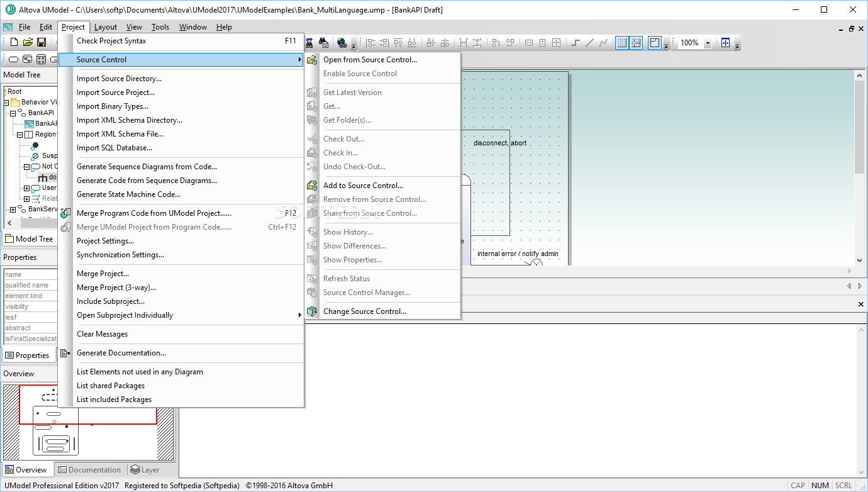This screenshot has height=492, width=868.
Task: Switch to the Documentation tab
Action: click(89, 470)
